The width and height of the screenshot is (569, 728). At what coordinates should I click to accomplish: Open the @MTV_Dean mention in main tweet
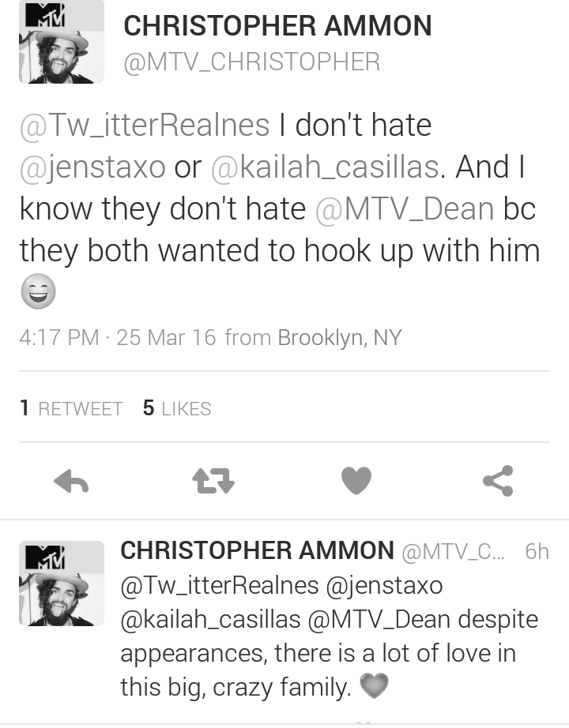pos(405,209)
